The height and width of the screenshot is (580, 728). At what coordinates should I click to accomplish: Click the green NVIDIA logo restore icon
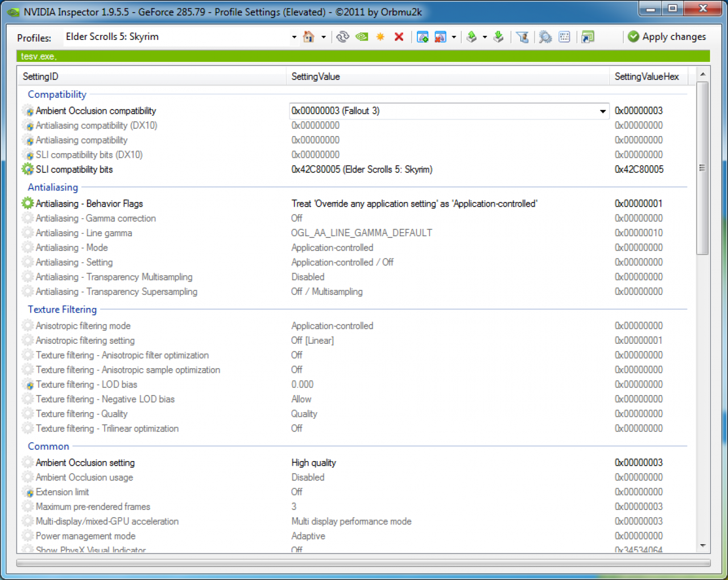click(x=362, y=37)
